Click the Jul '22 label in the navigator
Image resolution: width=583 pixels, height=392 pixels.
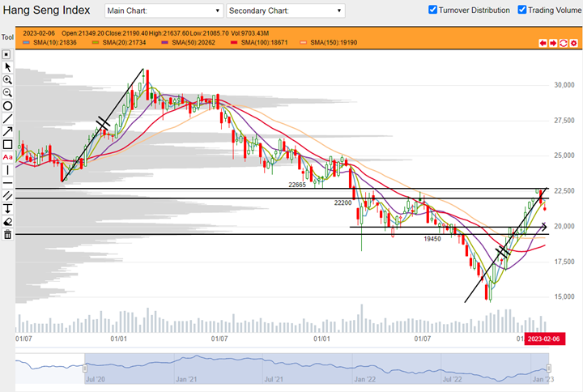pos(452,379)
